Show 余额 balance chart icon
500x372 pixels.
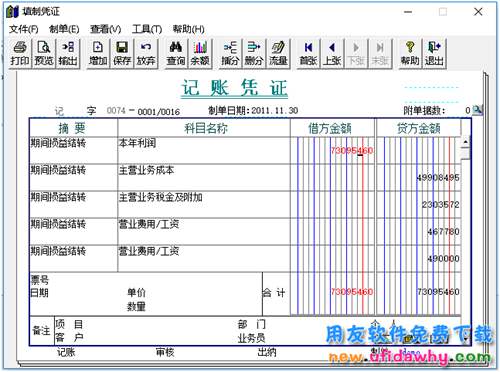click(x=200, y=53)
